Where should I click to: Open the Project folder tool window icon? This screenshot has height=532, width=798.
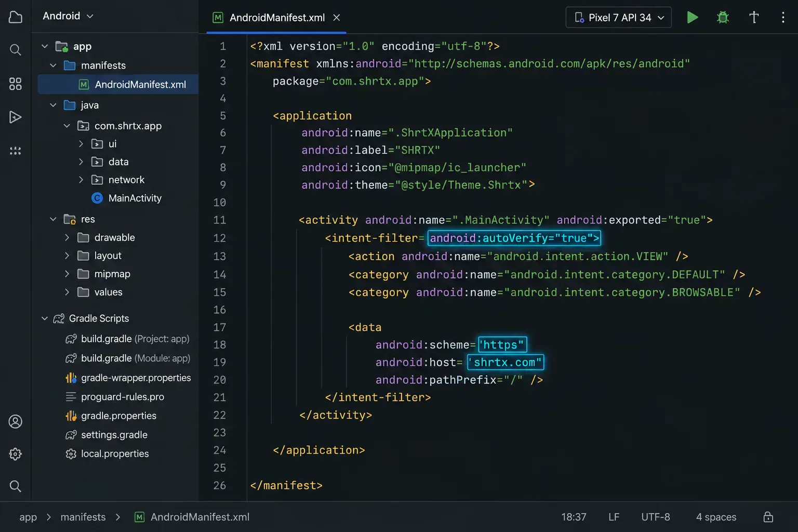(16, 17)
